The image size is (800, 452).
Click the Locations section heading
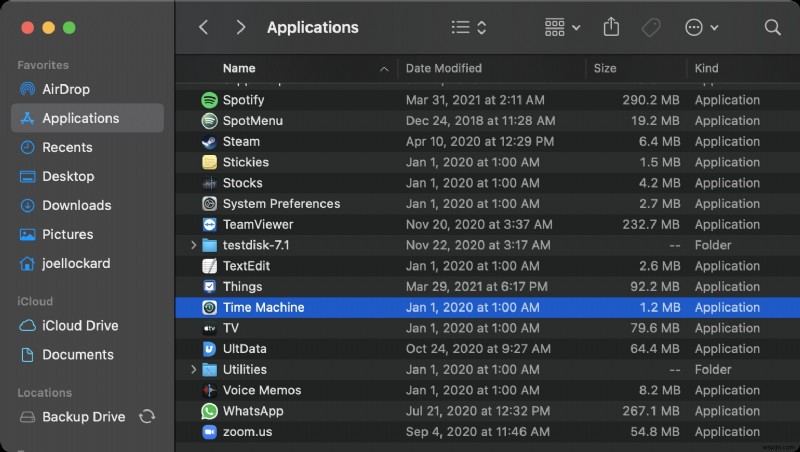tap(44, 393)
